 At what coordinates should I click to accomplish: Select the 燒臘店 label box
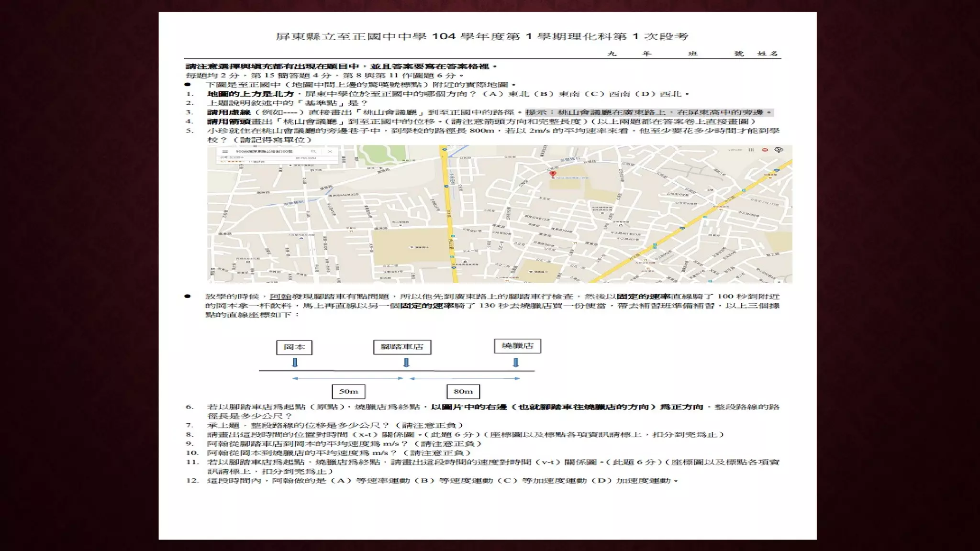[x=517, y=346]
